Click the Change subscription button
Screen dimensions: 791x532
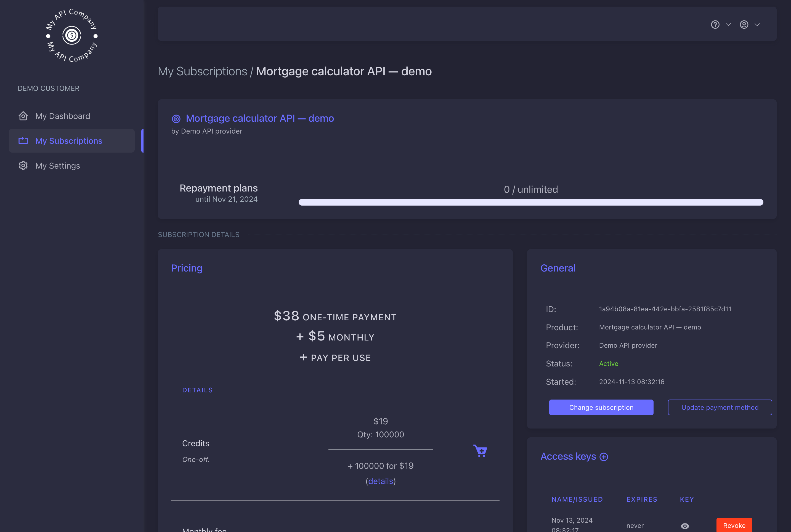click(x=601, y=407)
